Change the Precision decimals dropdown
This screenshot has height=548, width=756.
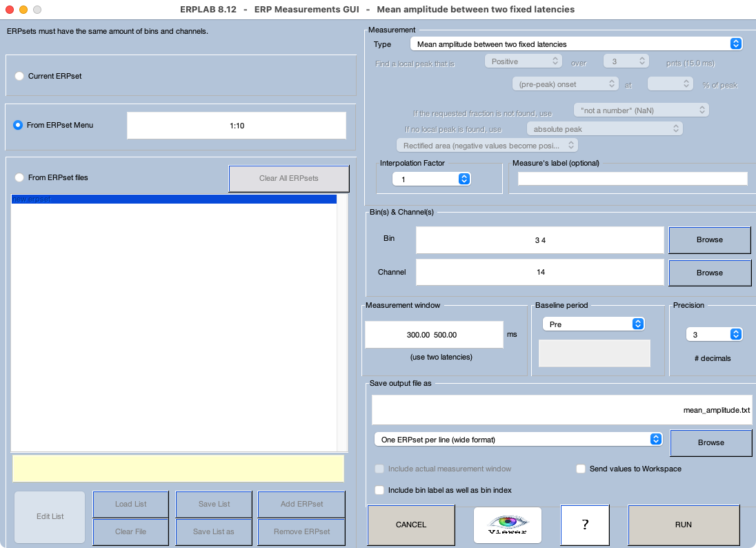click(713, 334)
